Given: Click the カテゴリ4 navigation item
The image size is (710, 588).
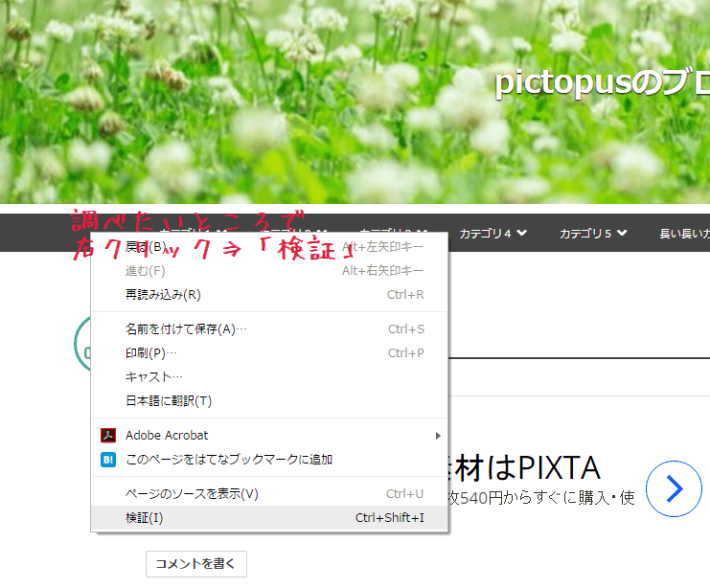Looking at the screenshot, I should [x=493, y=233].
